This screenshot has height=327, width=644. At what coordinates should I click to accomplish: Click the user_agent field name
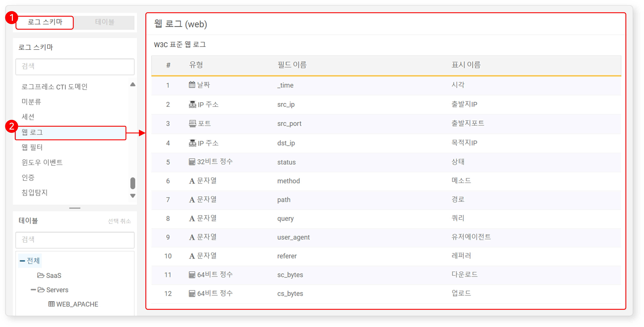[x=294, y=237]
